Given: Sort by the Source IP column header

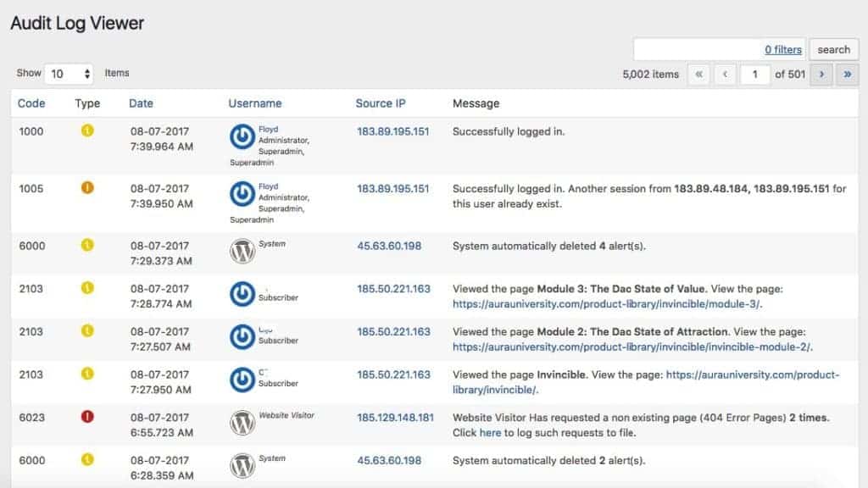Looking at the screenshot, I should pyautogui.click(x=381, y=103).
